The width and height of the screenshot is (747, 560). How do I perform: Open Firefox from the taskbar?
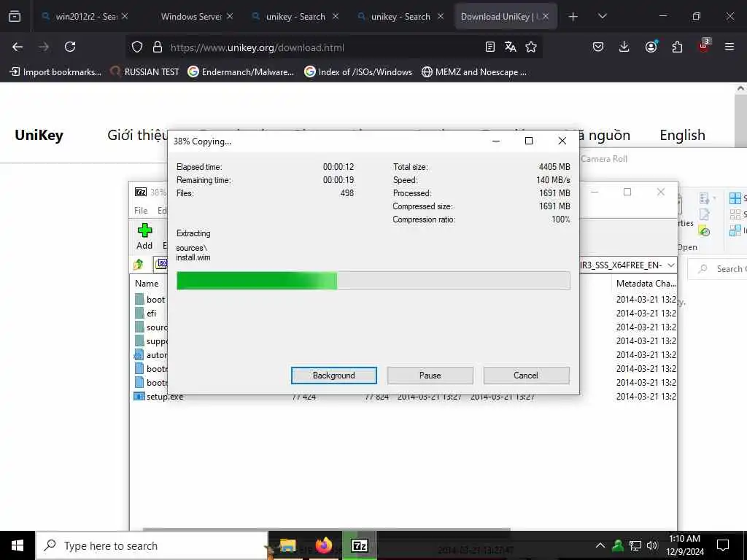click(x=323, y=545)
